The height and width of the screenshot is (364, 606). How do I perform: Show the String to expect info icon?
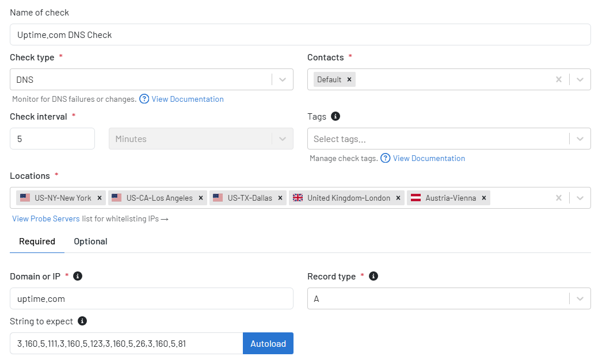82,321
